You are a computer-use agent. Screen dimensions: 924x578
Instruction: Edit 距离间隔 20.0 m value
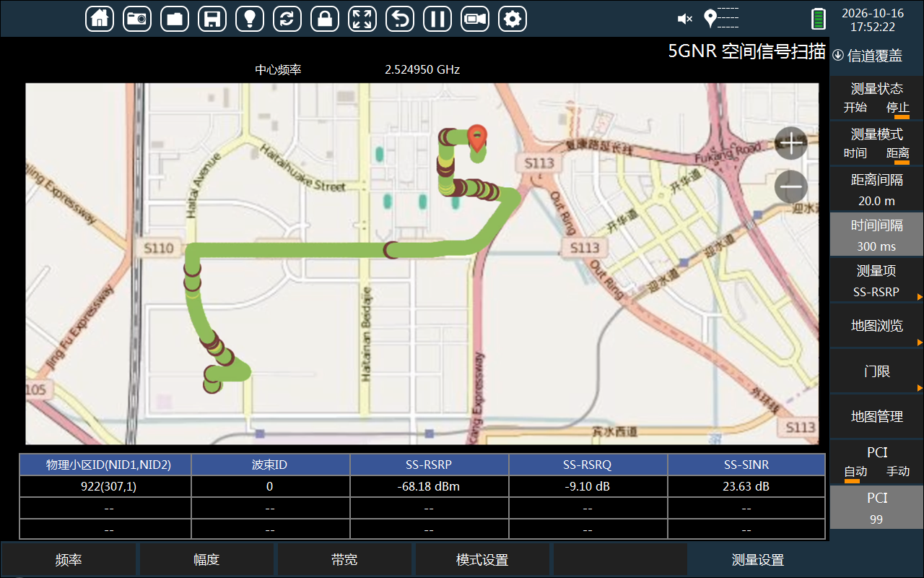click(x=877, y=190)
